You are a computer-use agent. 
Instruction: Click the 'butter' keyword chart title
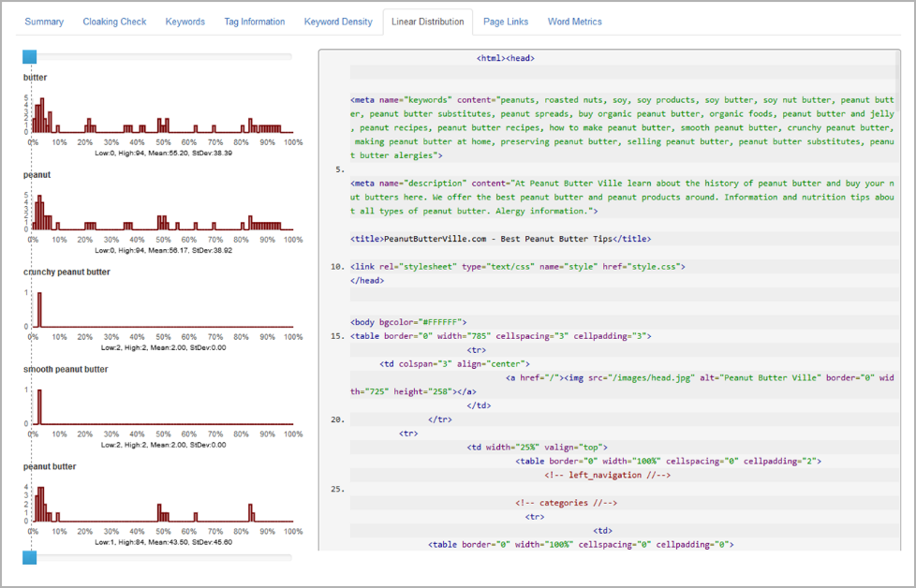pyautogui.click(x=35, y=77)
